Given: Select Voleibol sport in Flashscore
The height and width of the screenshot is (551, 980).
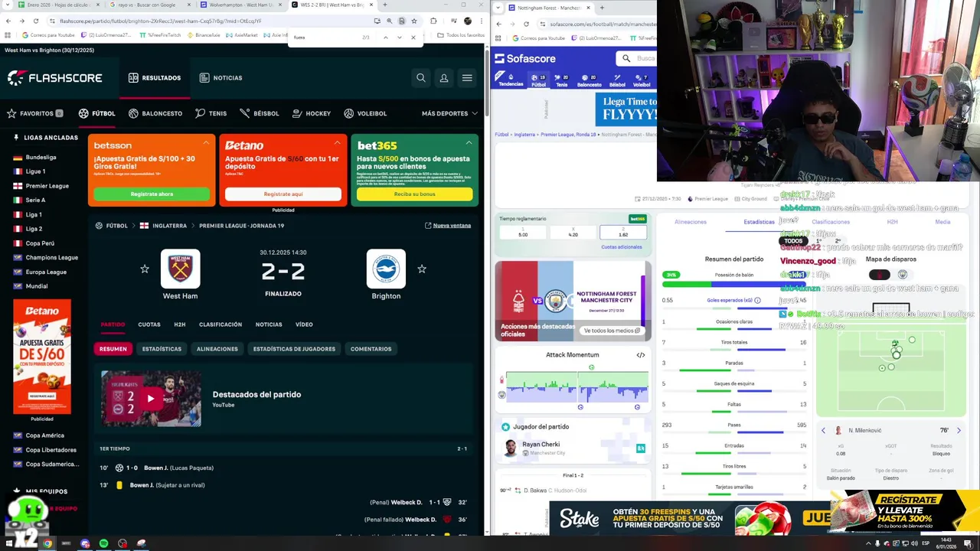Looking at the screenshot, I should [x=365, y=113].
